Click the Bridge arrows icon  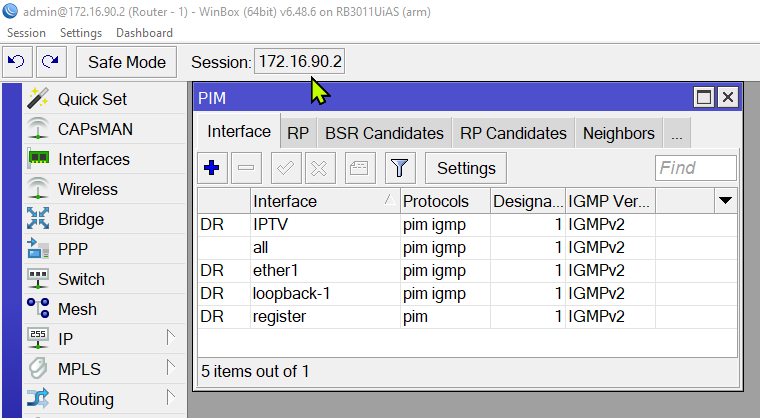coord(38,219)
